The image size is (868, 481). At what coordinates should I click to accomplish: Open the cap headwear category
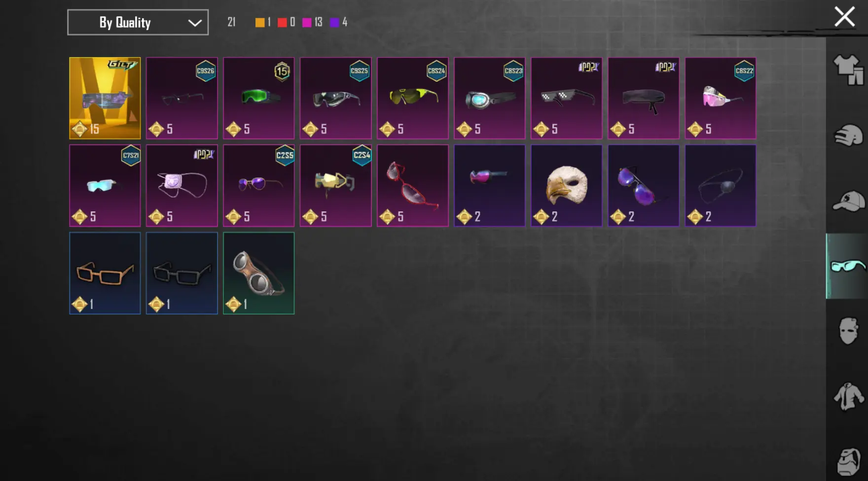click(848, 201)
